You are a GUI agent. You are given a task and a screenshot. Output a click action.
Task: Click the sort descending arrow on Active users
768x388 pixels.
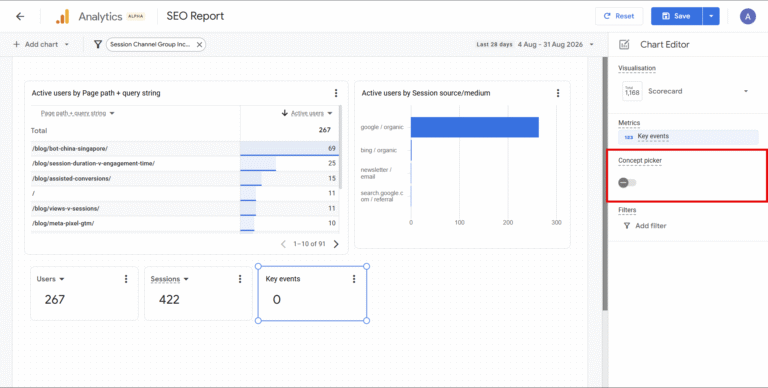285,113
